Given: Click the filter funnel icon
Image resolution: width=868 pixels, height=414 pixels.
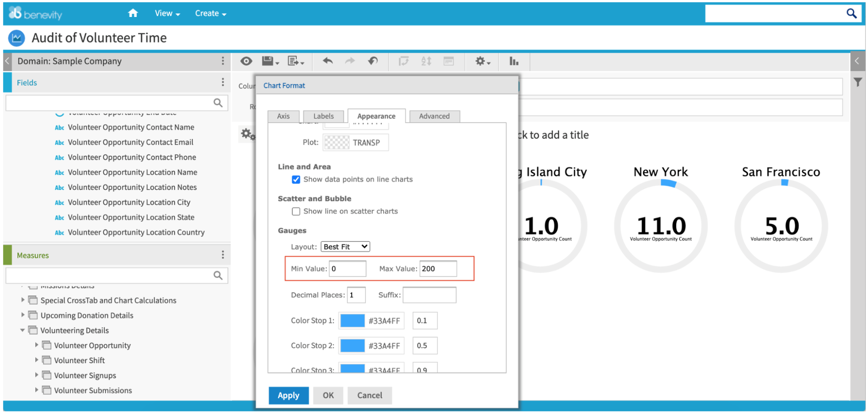Looking at the screenshot, I should tap(858, 82).
